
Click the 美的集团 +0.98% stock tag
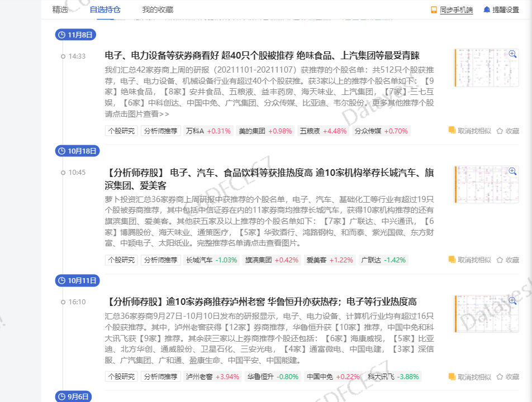(265, 131)
